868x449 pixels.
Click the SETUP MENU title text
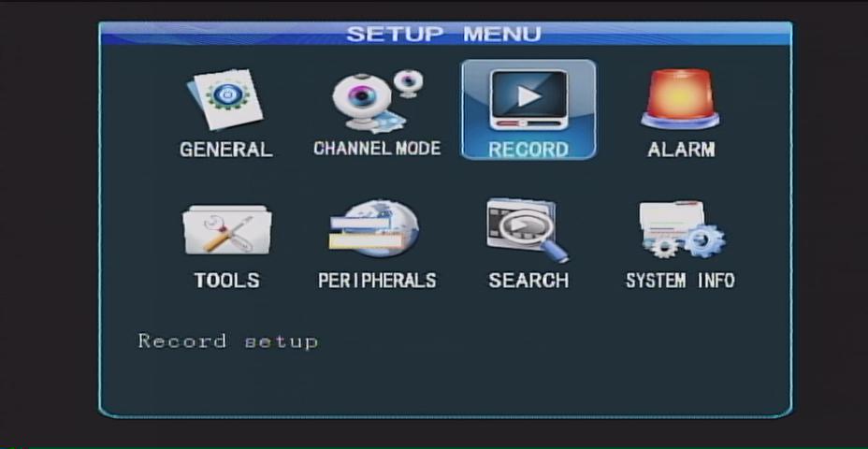[443, 35]
